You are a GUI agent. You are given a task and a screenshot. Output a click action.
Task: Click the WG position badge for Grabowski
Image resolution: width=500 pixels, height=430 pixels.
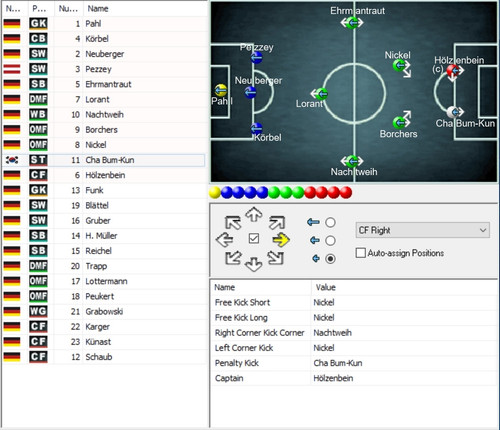[38, 311]
